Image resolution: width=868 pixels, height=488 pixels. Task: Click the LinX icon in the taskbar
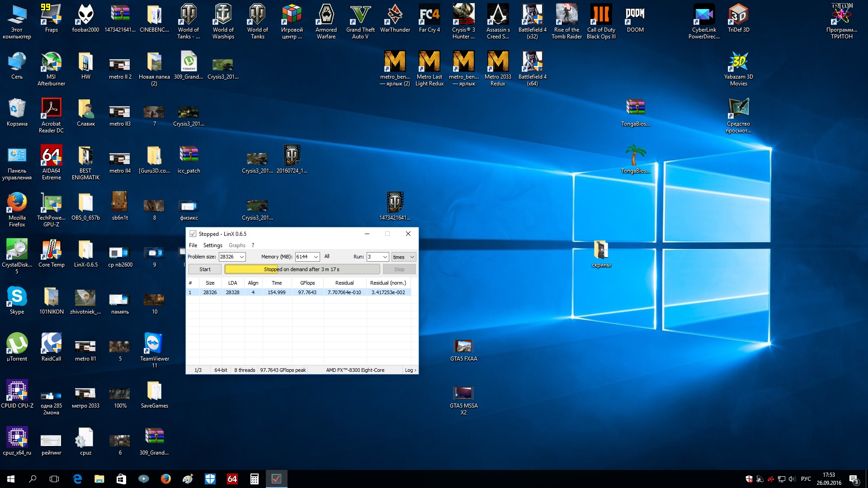pyautogui.click(x=276, y=479)
